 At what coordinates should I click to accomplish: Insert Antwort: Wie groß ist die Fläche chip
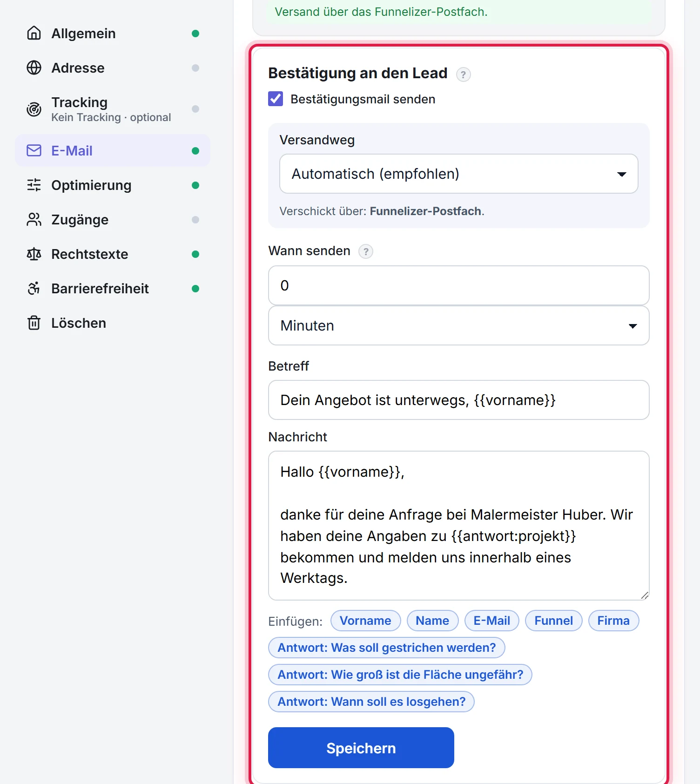(400, 675)
